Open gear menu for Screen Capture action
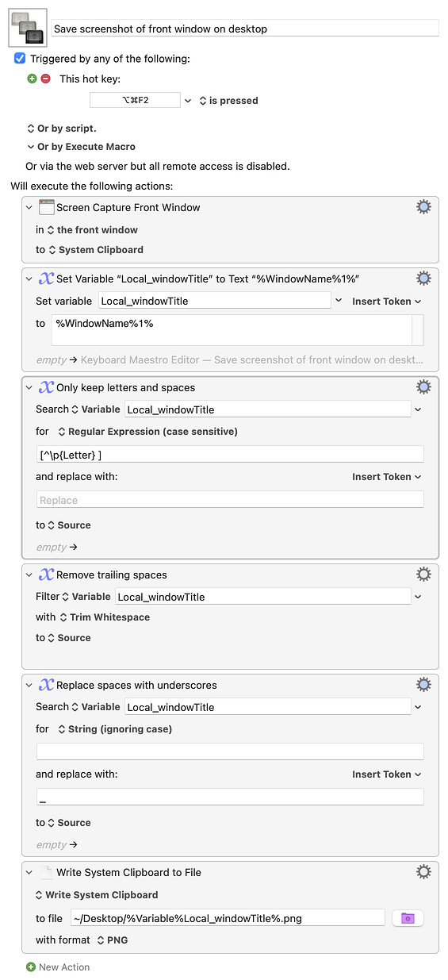Screen dimensions: 448x980 (423, 207)
